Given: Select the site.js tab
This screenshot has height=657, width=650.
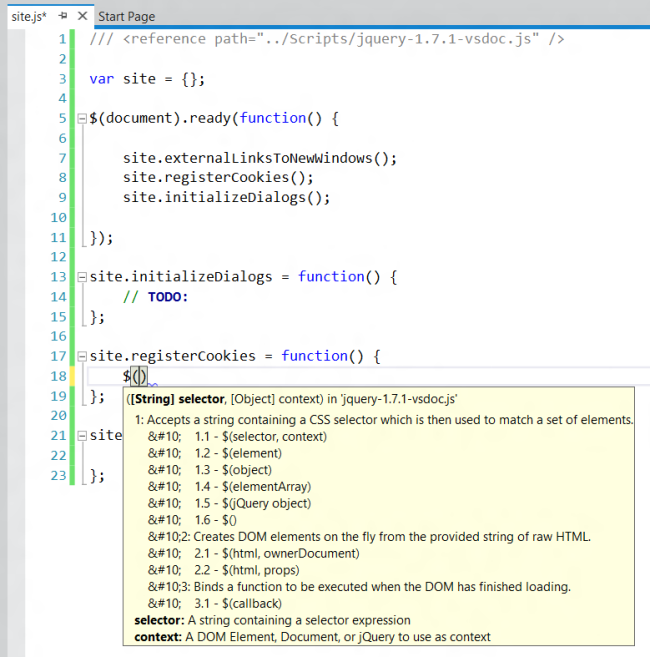Looking at the screenshot, I should (28, 17).
